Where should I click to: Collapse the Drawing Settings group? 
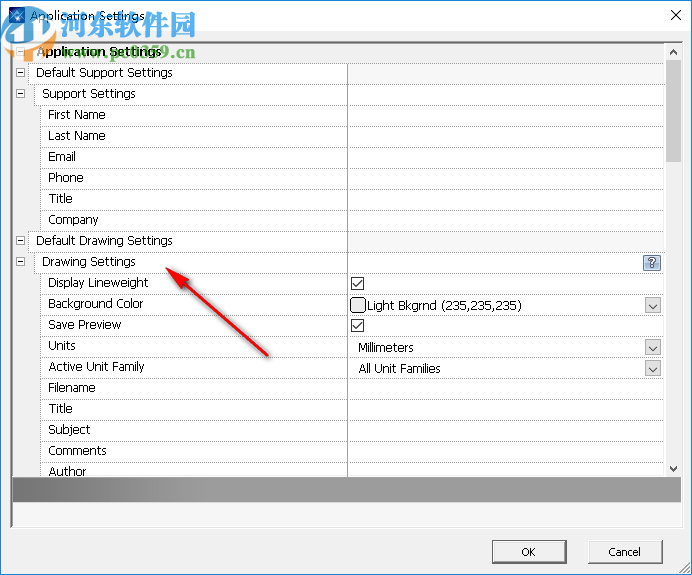(x=20, y=262)
